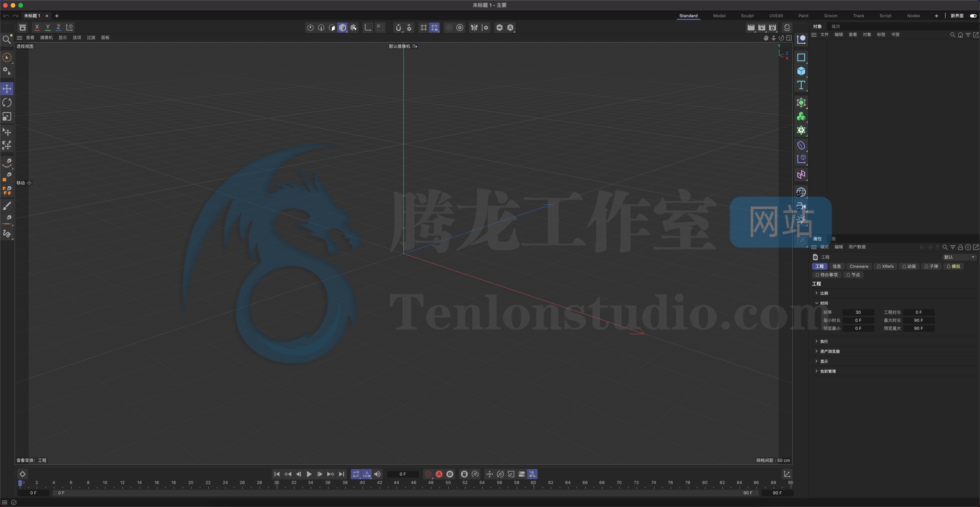The width and height of the screenshot is (980, 507).
Task: Switch to the 场次 tab
Action: (x=836, y=26)
